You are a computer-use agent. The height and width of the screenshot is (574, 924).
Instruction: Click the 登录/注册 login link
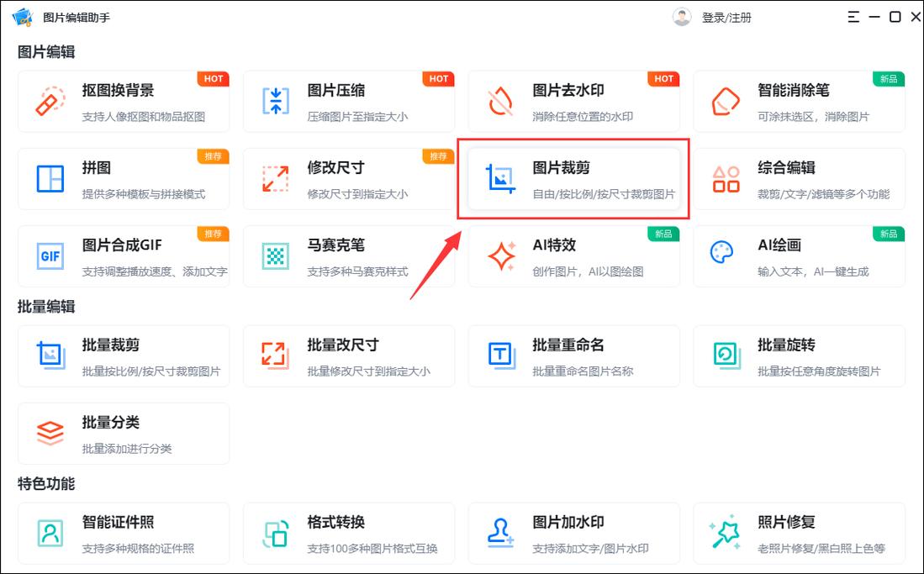(x=725, y=17)
